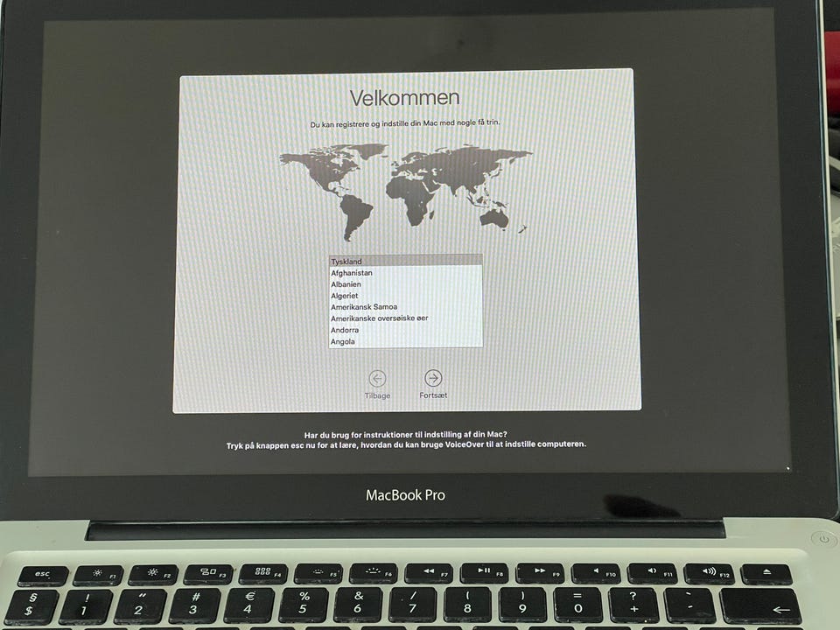This screenshot has width=840, height=630.
Task: Click the Tilbage back arrow icon
Action: pos(377,379)
